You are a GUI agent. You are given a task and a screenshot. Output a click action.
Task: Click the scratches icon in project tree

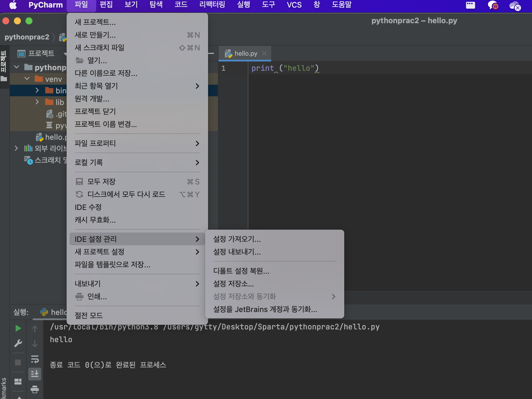tap(28, 160)
